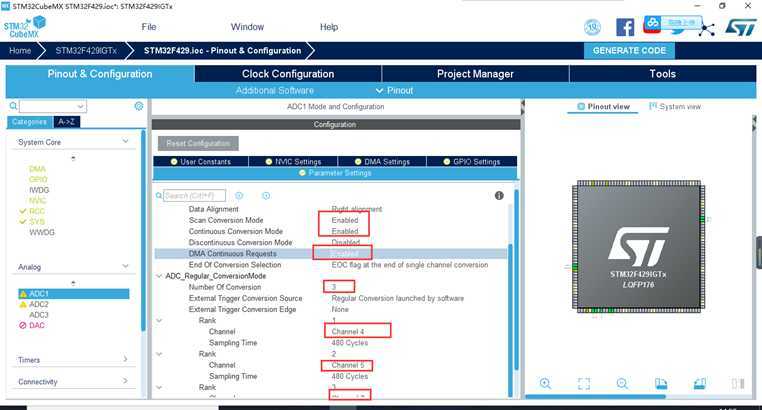Open the categories settings gear icon

click(x=139, y=106)
